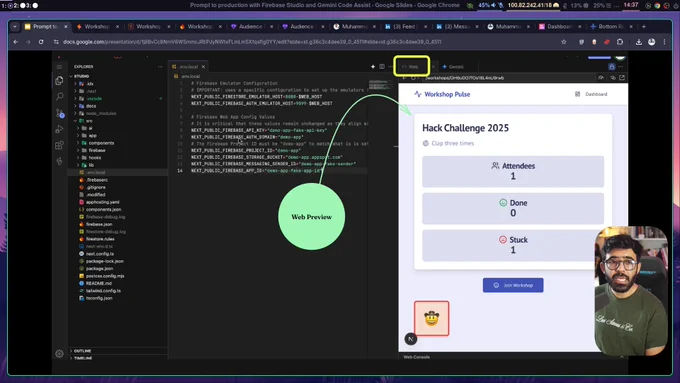Image resolution: width=680 pixels, height=383 pixels.
Task: Expand the .idx folder
Action: (75, 84)
